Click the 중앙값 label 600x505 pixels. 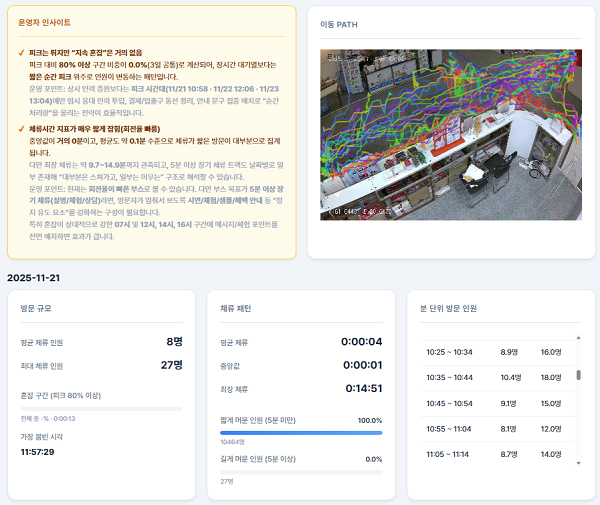(x=230, y=366)
